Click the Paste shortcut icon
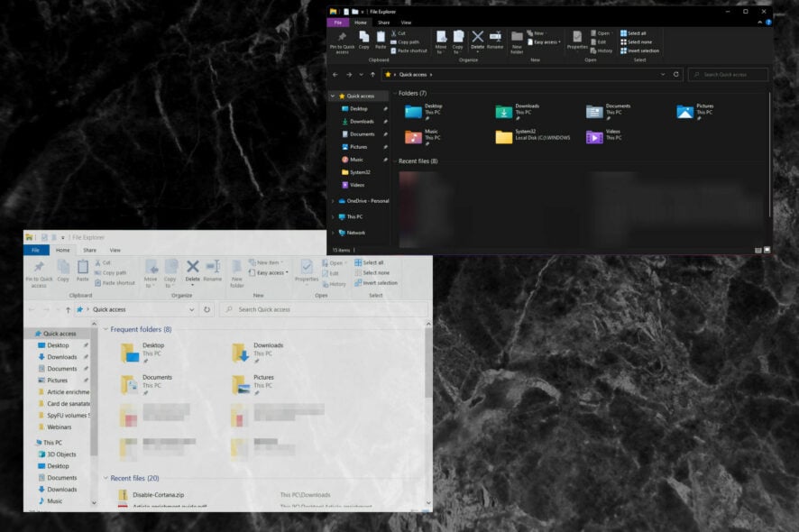This screenshot has width=799, height=532. pyautogui.click(x=117, y=281)
